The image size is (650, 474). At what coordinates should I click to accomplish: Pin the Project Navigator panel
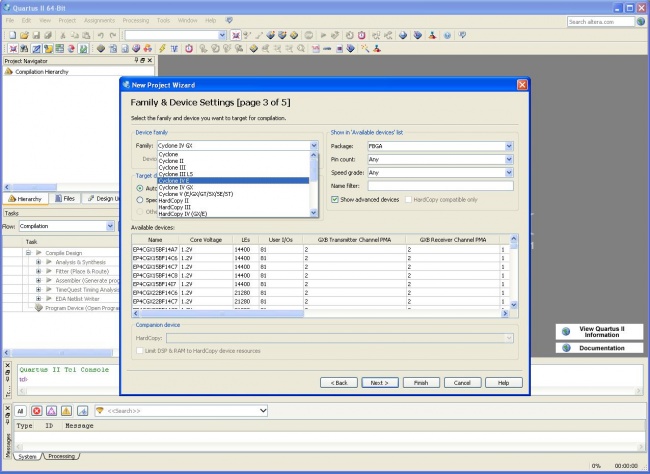tap(136, 61)
